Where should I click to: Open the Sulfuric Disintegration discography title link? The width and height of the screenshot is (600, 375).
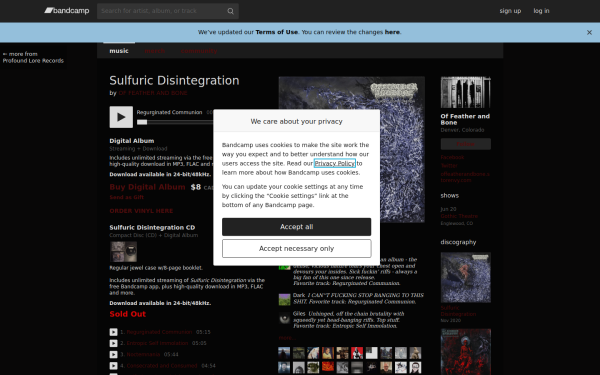tap(458, 311)
